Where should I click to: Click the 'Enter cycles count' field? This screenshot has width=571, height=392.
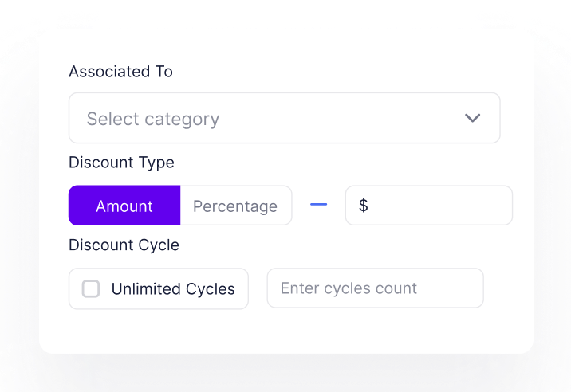pyautogui.click(x=375, y=288)
